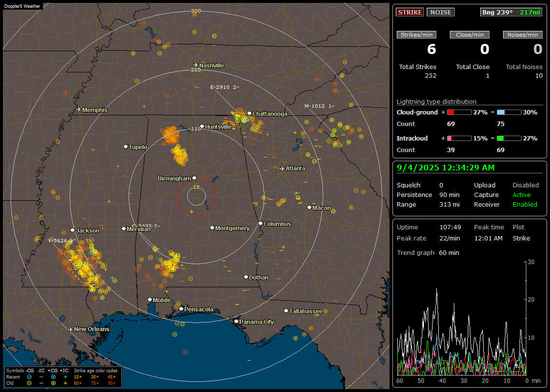
Task: Click the Meridian city dot
Action: point(123,229)
